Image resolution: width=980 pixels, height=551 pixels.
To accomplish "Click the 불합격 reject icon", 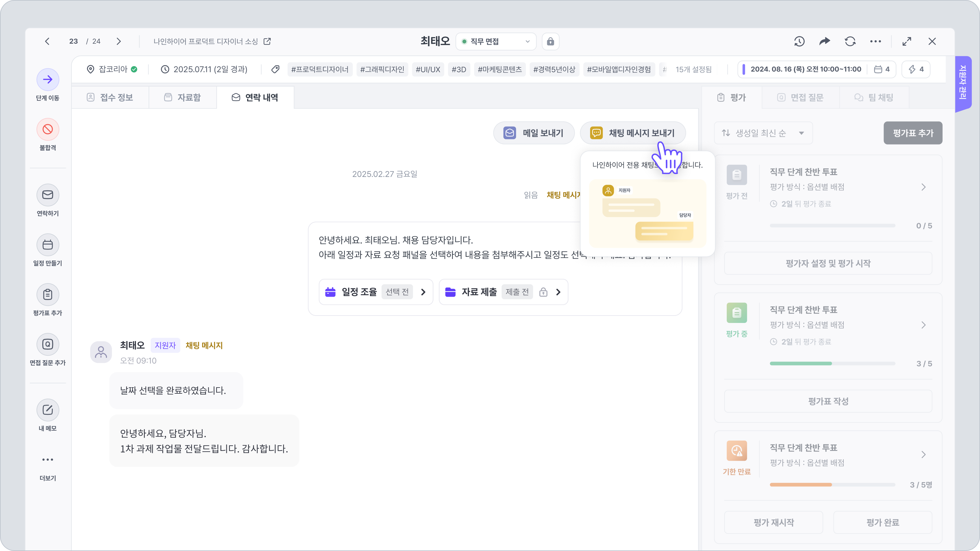I will click(47, 129).
